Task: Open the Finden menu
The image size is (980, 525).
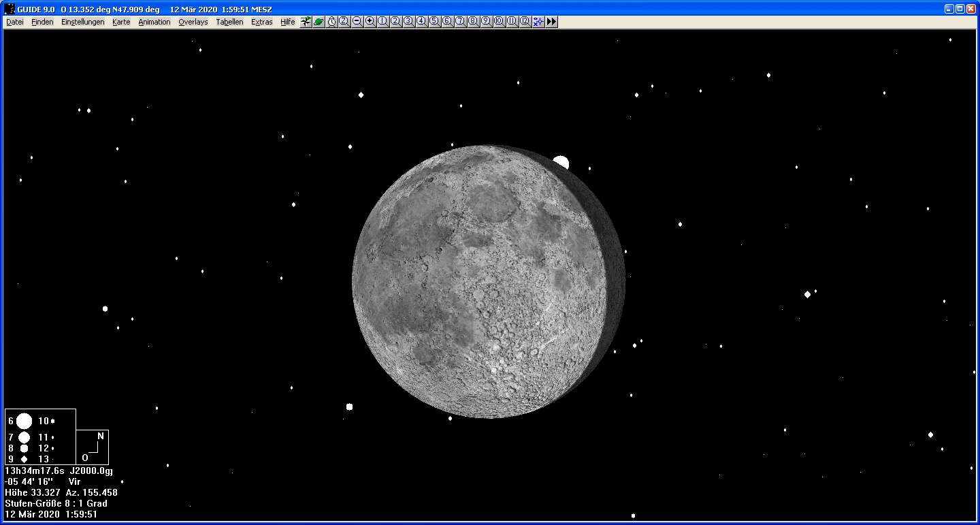Action: (x=42, y=22)
